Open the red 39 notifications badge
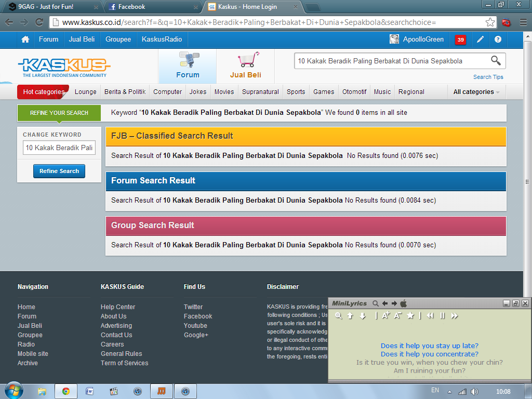The height and width of the screenshot is (399, 532). [460, 39]
